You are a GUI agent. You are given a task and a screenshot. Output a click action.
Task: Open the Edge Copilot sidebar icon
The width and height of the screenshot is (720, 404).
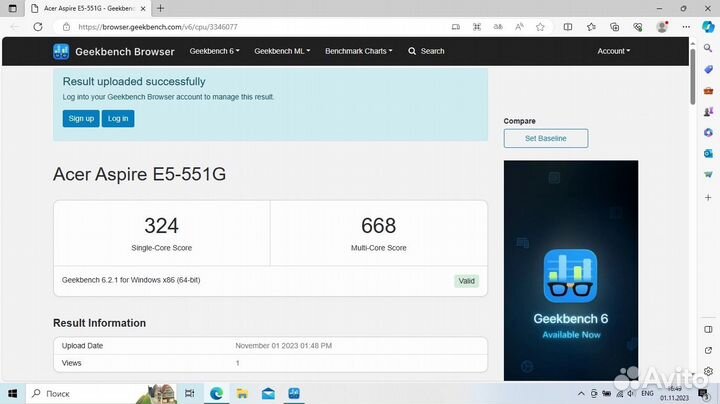[x=708, y=27]
